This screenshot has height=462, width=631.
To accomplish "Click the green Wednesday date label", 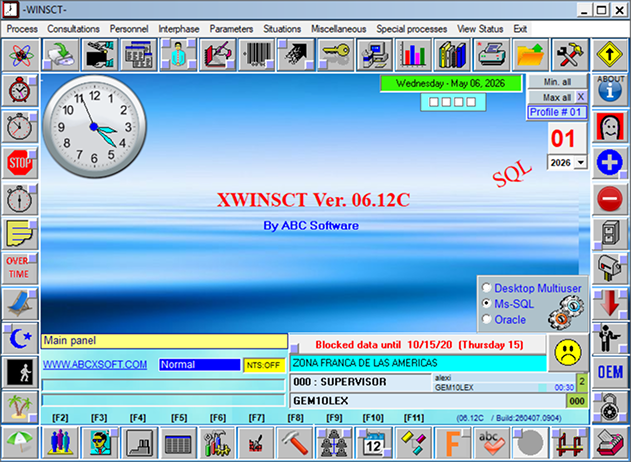I will tap(451, 84).
